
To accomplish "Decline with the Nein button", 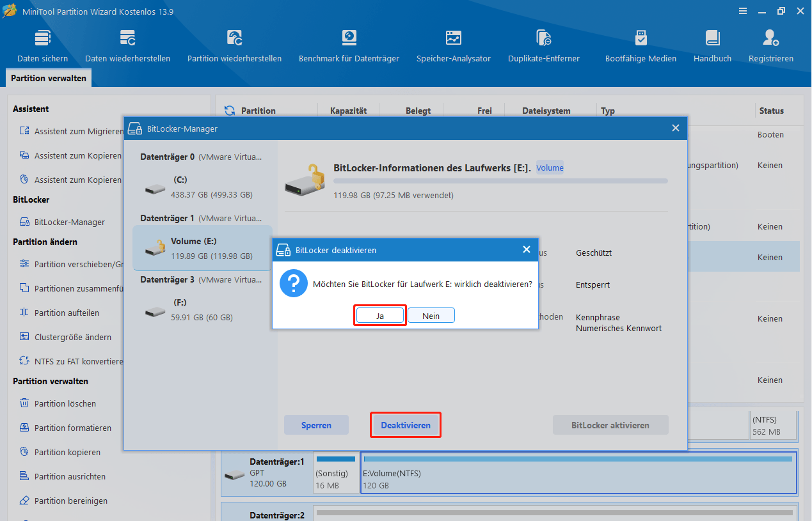I will [x=431, y=316].
